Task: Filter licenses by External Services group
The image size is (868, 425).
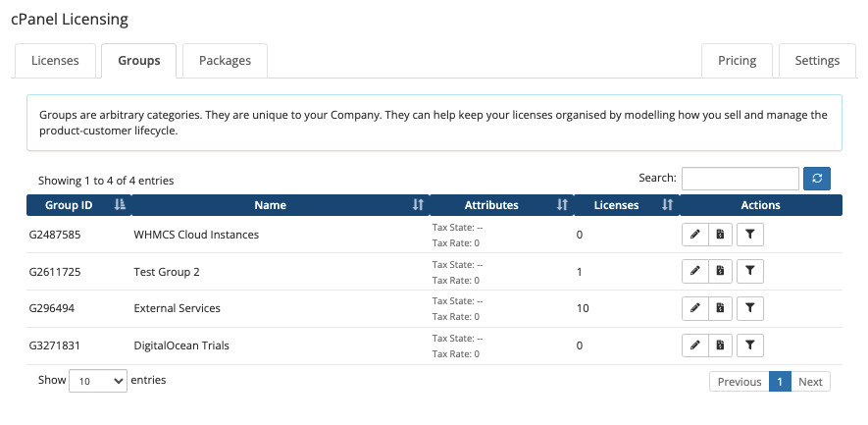Action: click(750, 308)
